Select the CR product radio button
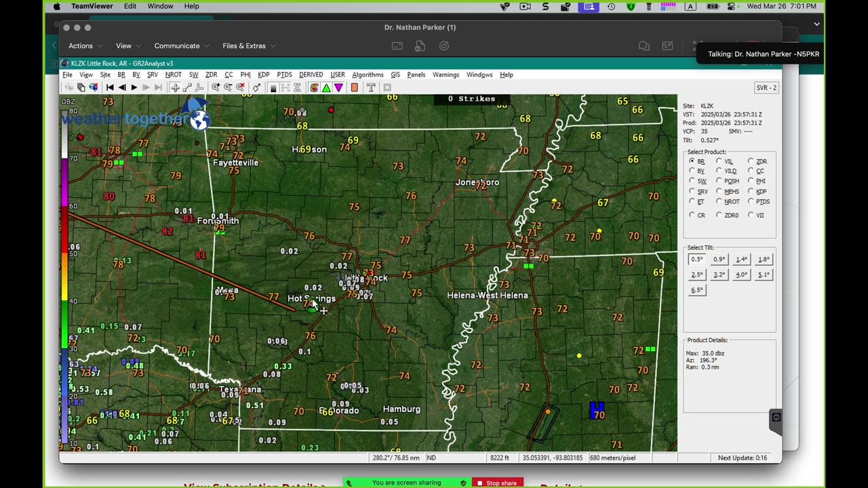868x488 pixels. point(692,215)
